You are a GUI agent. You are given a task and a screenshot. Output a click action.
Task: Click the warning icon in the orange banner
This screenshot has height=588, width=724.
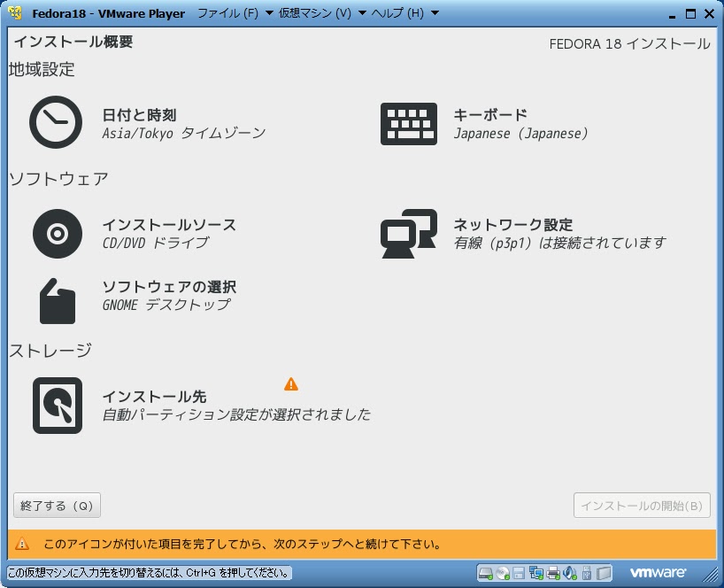point(22,544)
